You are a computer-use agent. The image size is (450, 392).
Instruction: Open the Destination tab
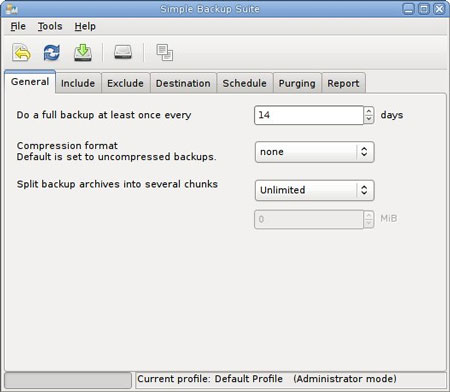point(183,83)
